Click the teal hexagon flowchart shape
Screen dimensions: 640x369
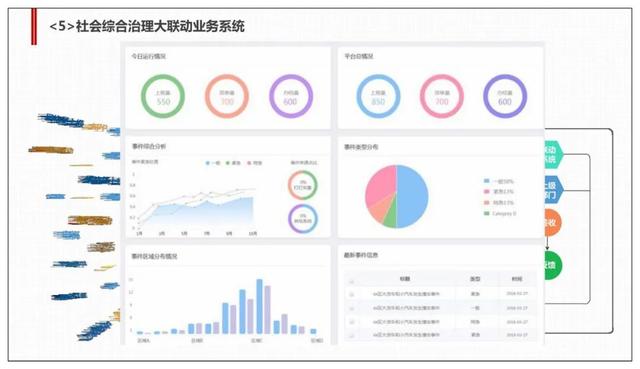point(553,154)
